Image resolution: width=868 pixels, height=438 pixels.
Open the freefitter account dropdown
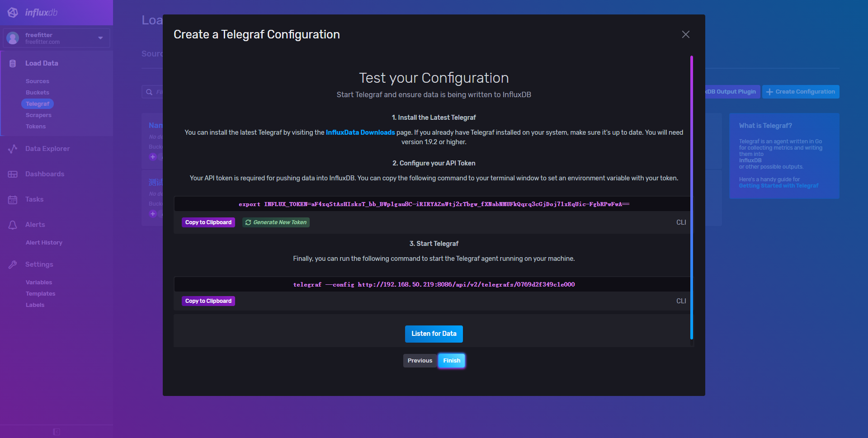[57, 38]
